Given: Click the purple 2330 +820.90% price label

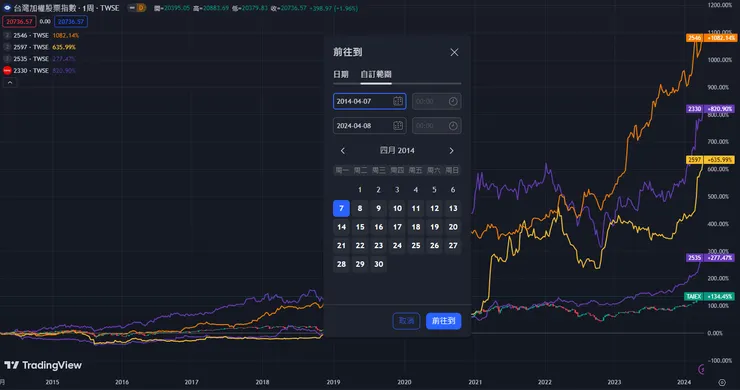Looking at the screenshot, I should point(711,109).
